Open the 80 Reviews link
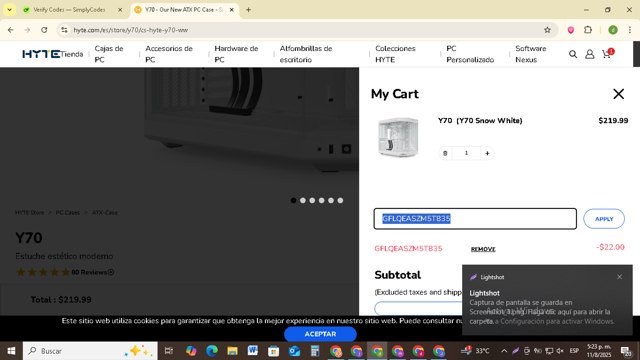This screenshot has width=640, height=360. coord(93,272)
